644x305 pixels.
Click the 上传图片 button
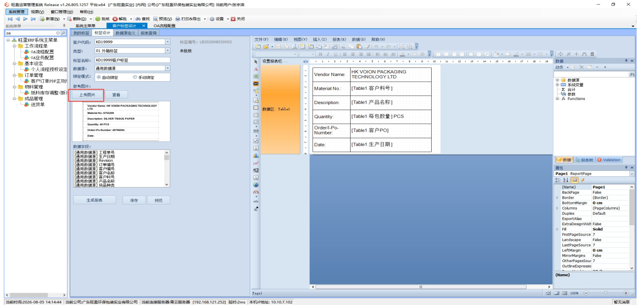[x=87, y=94]
